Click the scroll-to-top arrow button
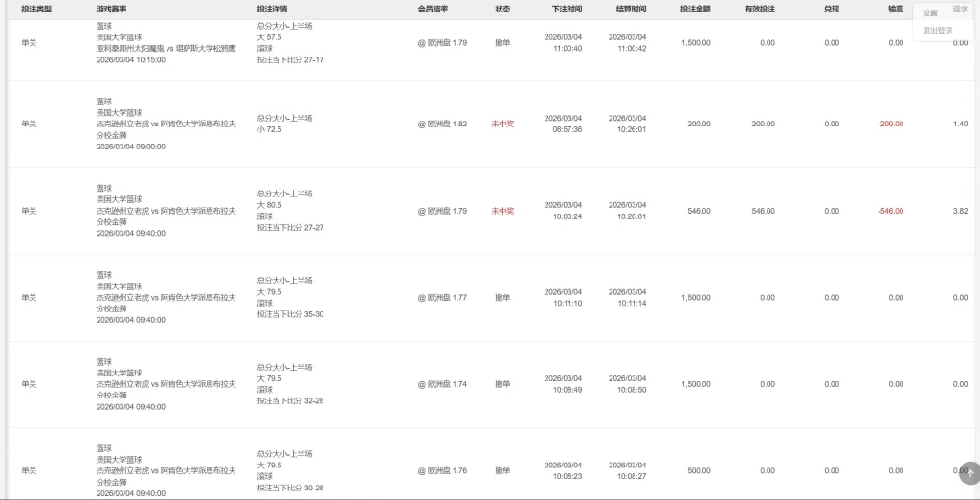The width and height of the screenshot is (980, 500). 969,472
